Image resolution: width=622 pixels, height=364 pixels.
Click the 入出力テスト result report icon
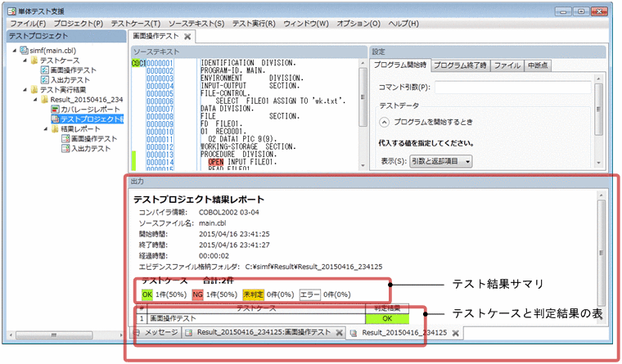[65, 148]
